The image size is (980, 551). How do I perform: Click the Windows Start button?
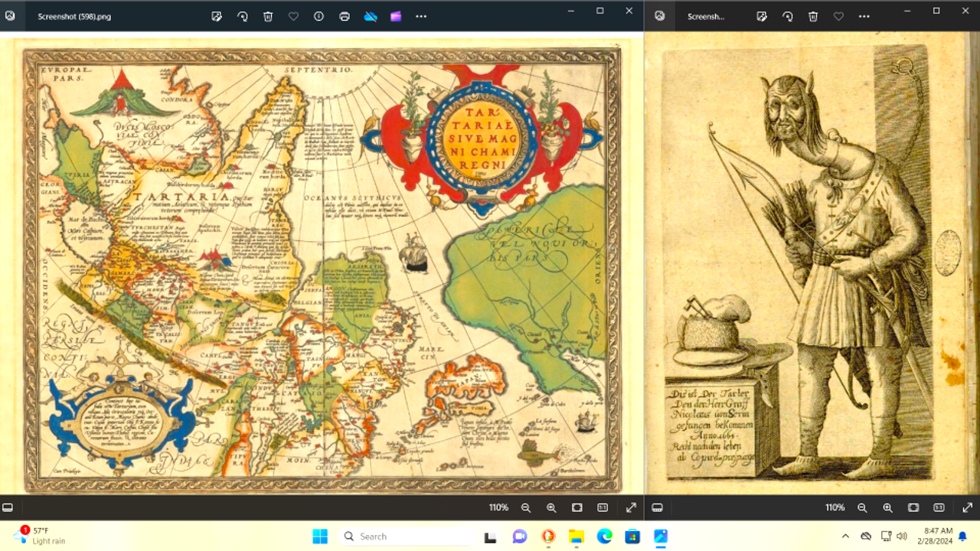320,536
